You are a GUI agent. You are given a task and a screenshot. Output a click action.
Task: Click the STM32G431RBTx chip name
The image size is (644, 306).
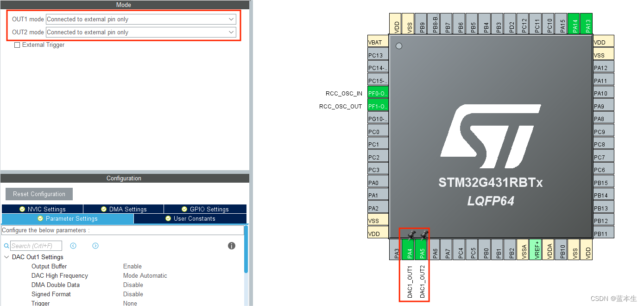pyautogui.click(x=491, y=183)
